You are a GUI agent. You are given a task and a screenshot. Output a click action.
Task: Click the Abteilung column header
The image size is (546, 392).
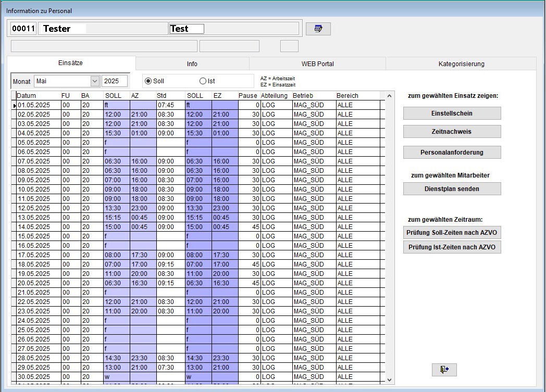click(276, 96)
